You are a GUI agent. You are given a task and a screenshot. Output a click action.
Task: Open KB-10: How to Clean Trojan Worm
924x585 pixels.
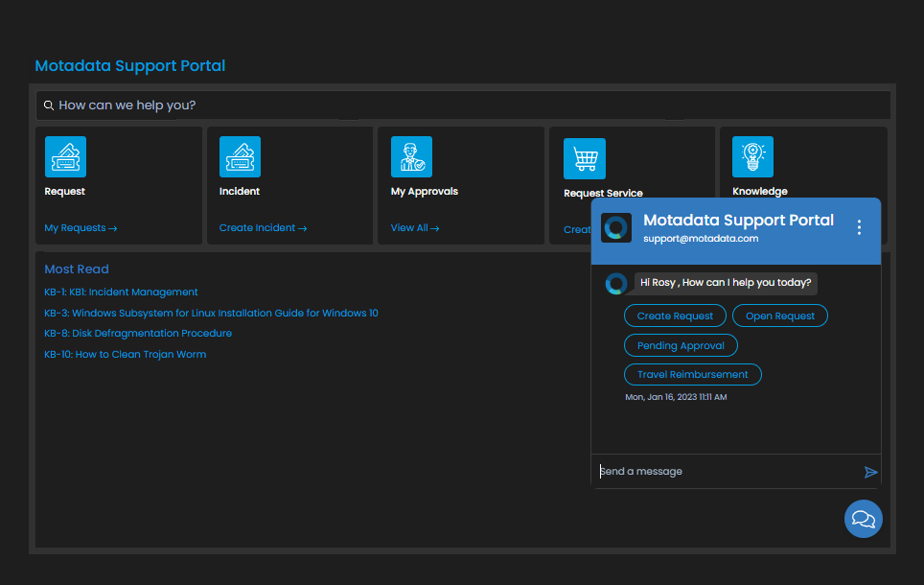pyautogui.click(x=125, y=355)
